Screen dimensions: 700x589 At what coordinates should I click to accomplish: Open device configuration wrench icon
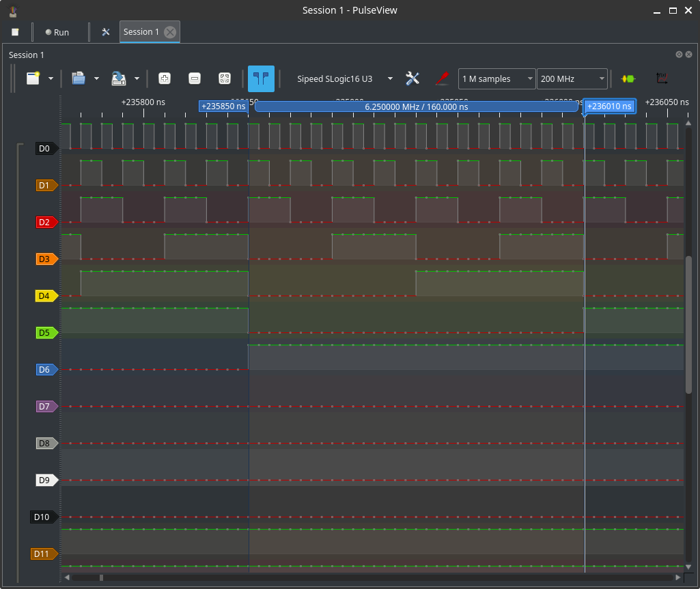click(412, 78)
